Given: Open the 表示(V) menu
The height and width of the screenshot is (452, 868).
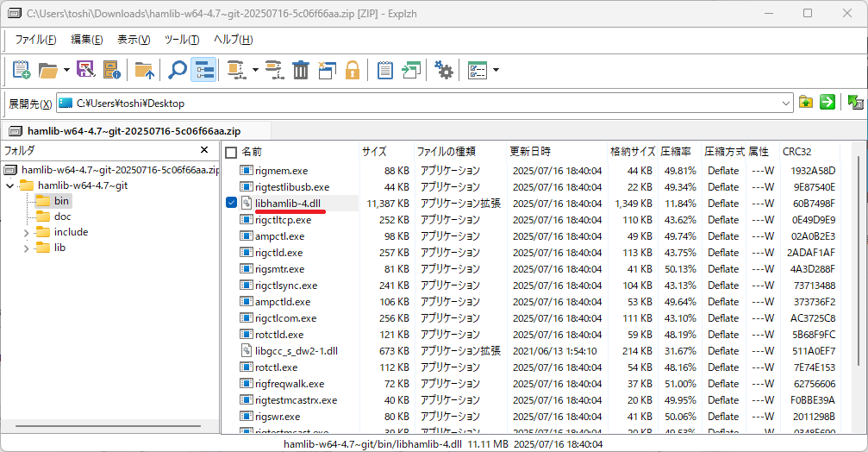Looking at the screenshot, I should point(134,40).
